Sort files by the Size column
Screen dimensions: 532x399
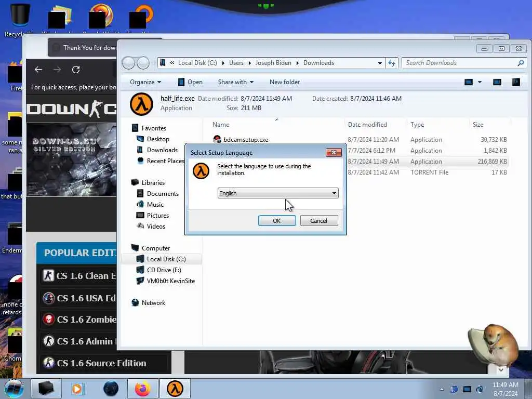pos(478,125)
